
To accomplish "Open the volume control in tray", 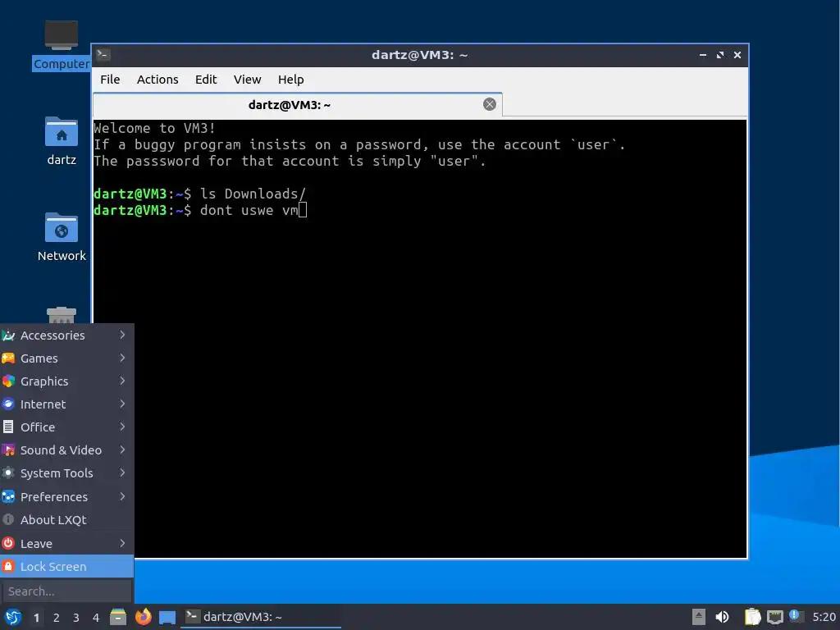I will (x=722, y=617).
